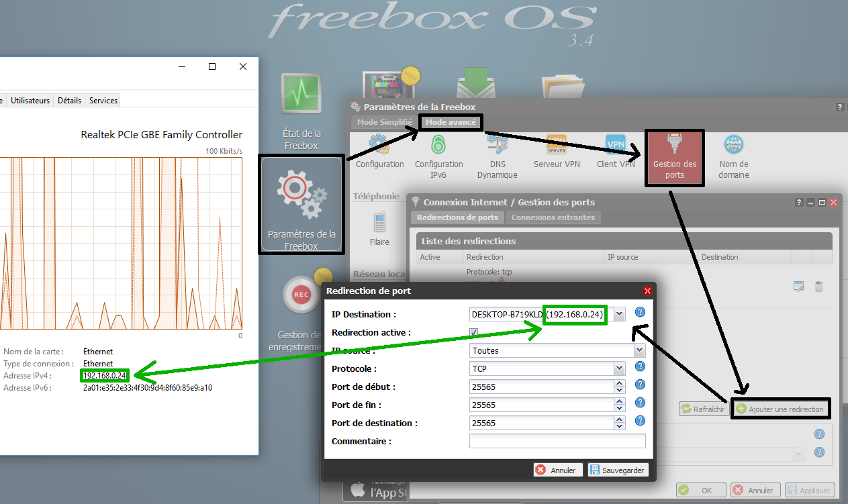The height and width of the screenshot is (504, 848).
Task: Open the downloads icon with green arrow
Action: click(x=475, y=85)
